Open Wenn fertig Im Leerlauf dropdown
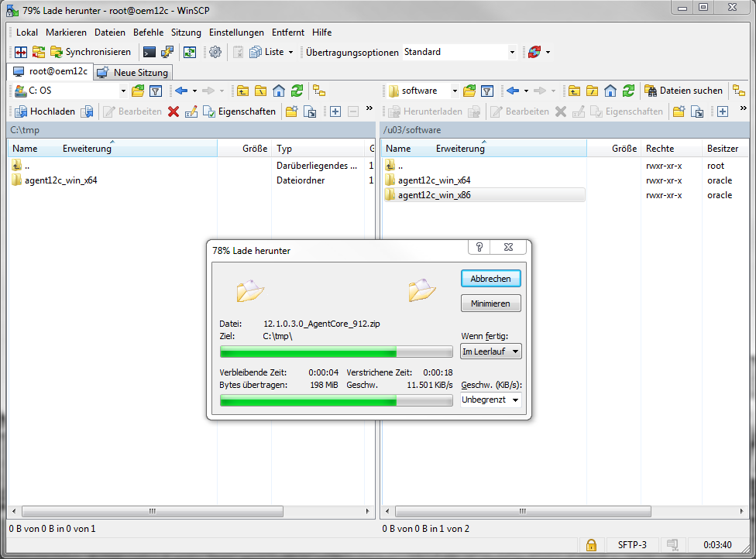The width and height of the screenshot is (756, 559). click(x=491, y=352)
